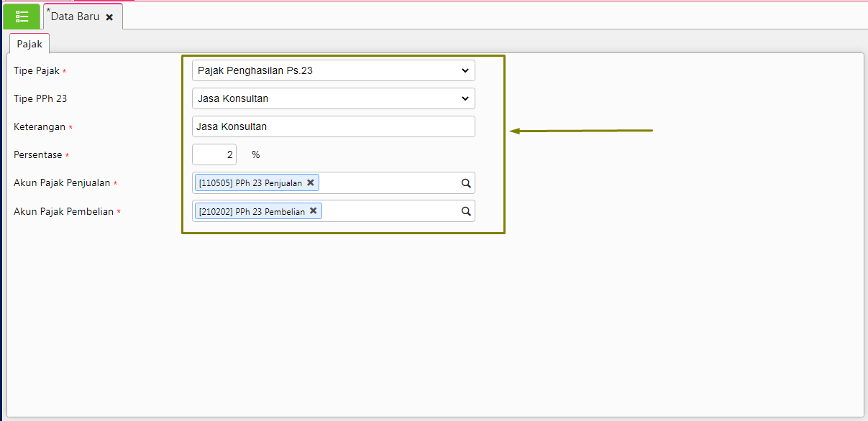Image resolution: width=868 pixels, height=421 pixels.
Task: Click empty area of Akun Pajak Penjualan field
Action: tap(388, 183)
